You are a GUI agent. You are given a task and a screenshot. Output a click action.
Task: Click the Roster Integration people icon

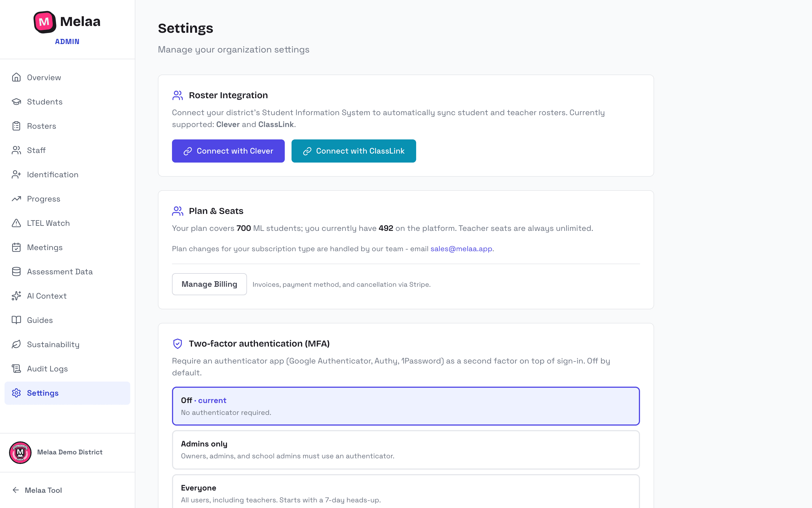click(x=178, y=95)
